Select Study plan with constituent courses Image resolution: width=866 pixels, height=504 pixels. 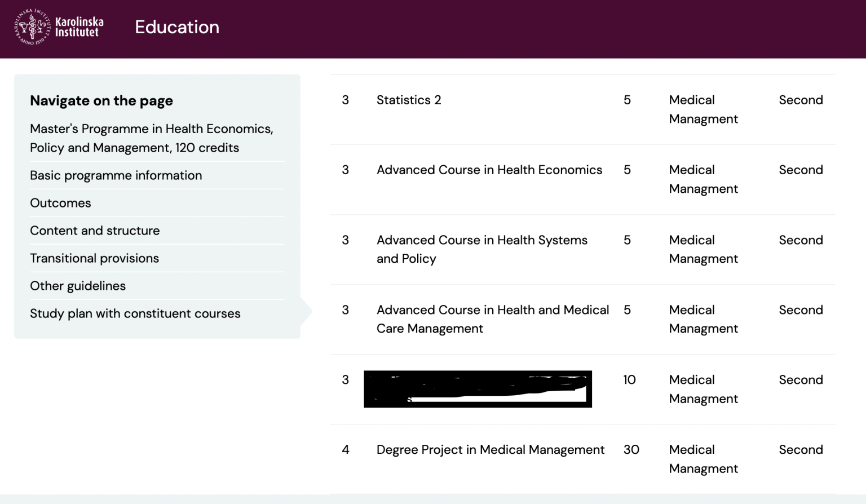point(135,313)
